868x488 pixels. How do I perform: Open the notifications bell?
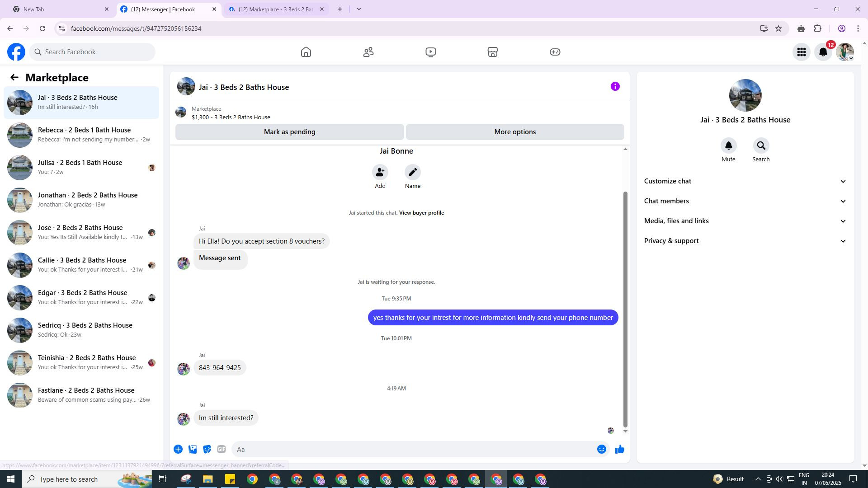coord(823,52)
